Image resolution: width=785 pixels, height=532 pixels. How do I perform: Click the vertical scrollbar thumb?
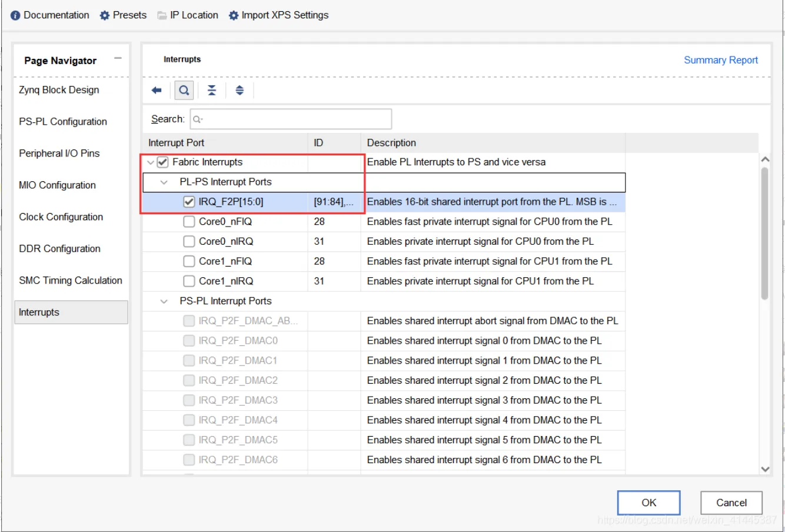tap(764, 234)
